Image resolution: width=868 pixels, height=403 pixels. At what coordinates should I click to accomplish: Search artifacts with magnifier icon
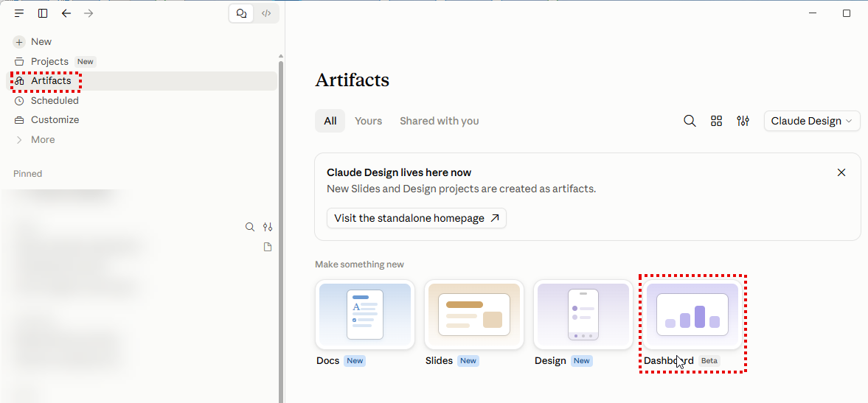690,121
